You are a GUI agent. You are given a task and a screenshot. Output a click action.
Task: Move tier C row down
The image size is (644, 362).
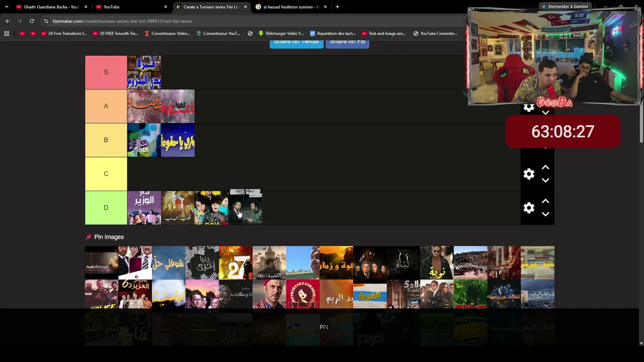click(x=545, y=180)
